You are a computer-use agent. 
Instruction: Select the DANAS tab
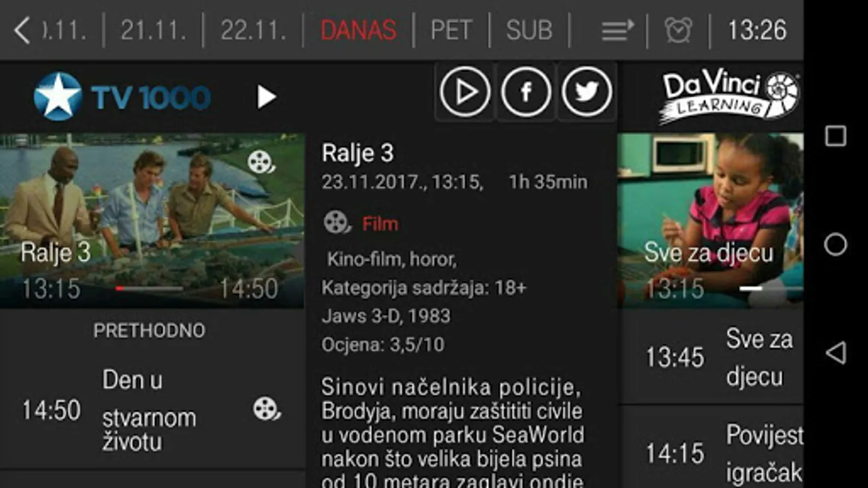[358, 30]
